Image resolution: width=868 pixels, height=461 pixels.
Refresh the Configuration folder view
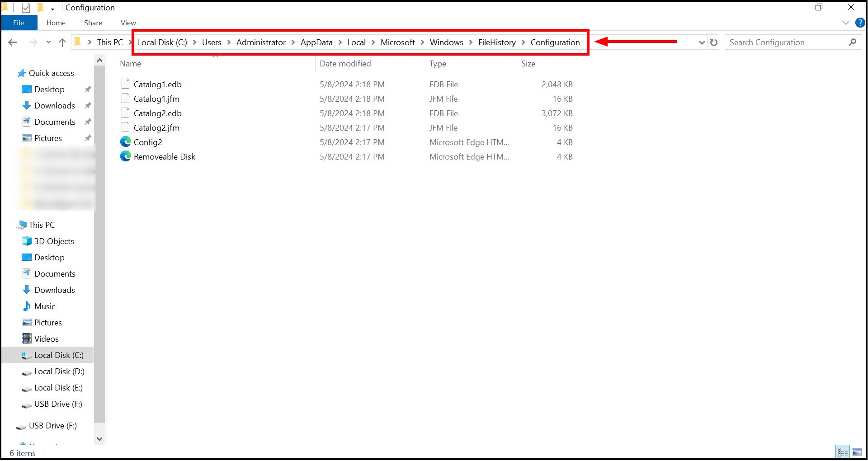(x=714, y=42)
